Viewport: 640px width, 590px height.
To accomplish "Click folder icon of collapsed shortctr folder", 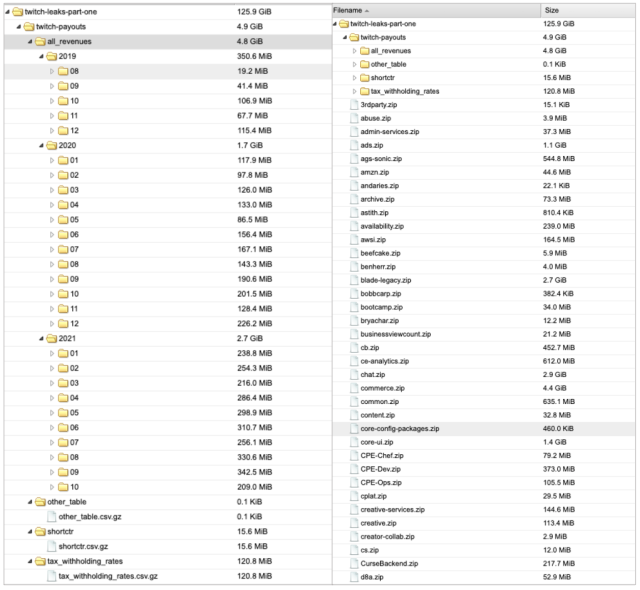I will click(364, 78).
